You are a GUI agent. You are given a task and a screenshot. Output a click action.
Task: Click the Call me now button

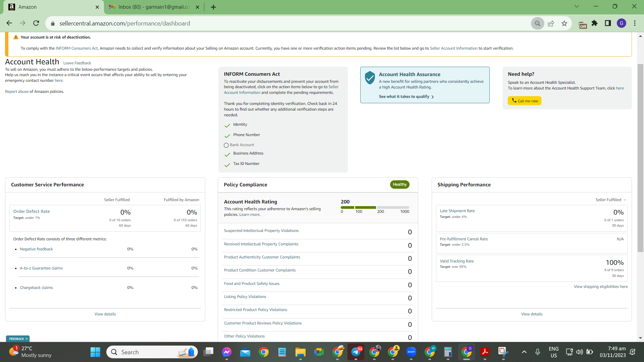(x=524, y=101)
